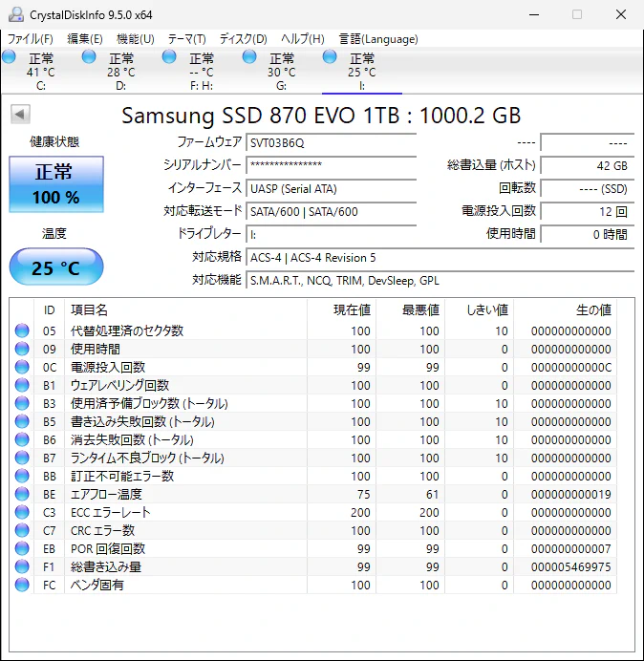Click status orb for attribute 05 row
644x661 pixels.
22,330
